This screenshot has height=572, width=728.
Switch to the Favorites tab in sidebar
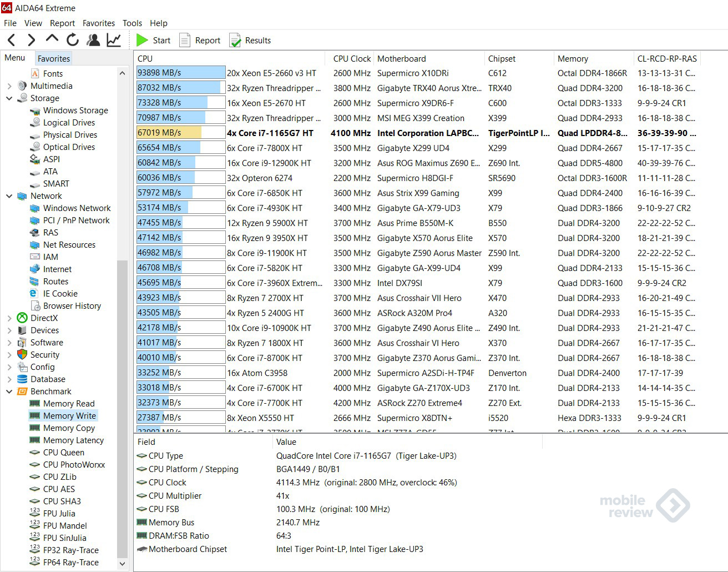54,58
